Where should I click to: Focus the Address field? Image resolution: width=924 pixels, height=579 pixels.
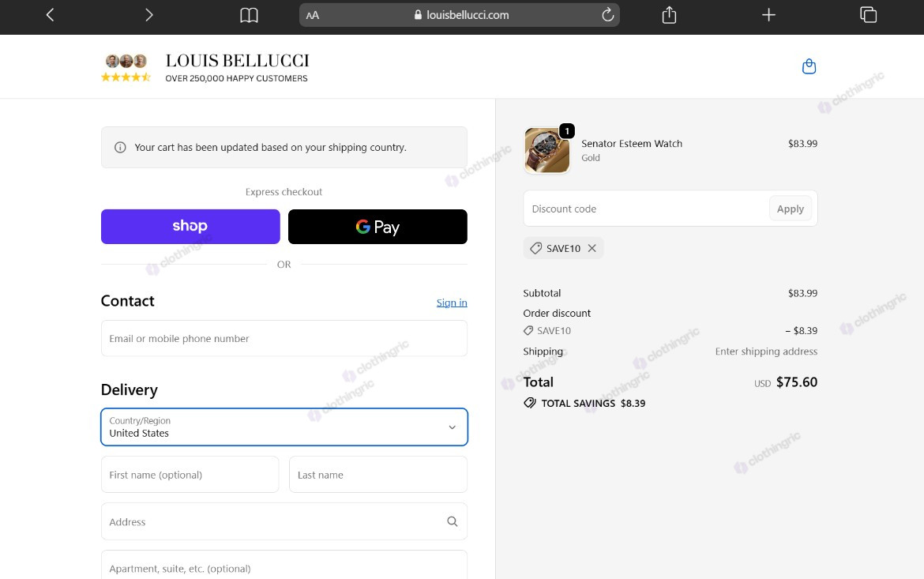coord(284,521)
